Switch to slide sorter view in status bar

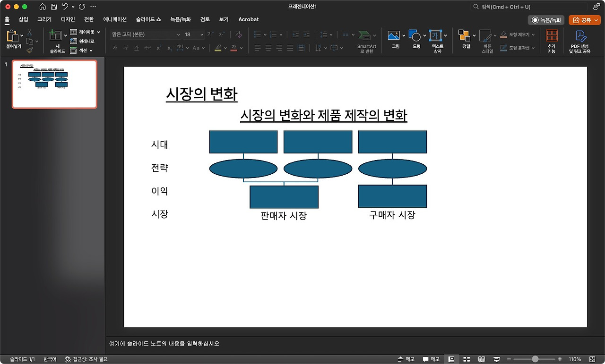(467, 359)
